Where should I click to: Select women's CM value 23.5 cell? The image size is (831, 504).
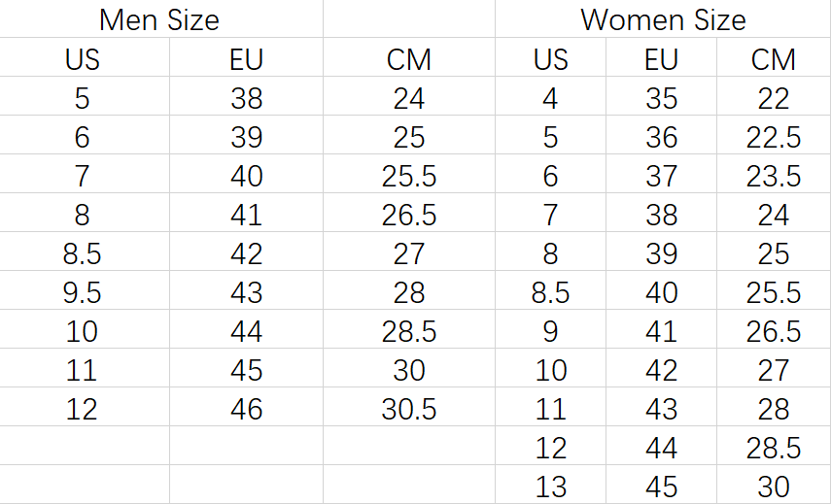coord(774,176)
